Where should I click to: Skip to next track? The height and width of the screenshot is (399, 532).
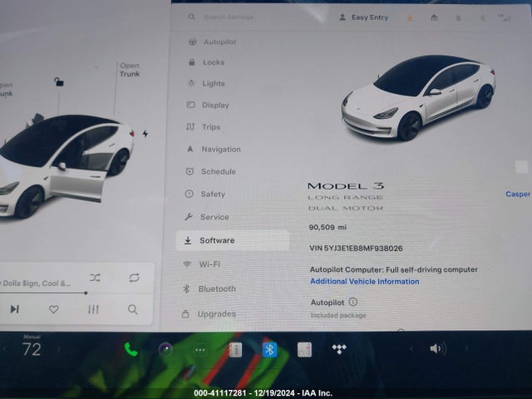tap(14, 309)
